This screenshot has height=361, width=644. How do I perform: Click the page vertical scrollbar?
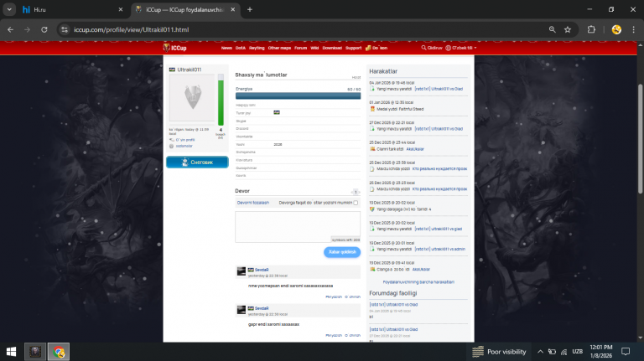640,139
